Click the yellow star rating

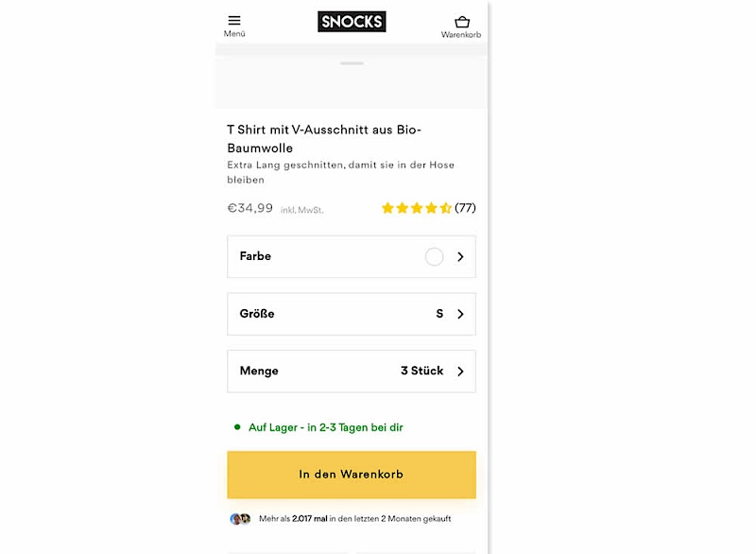tap(416, 208)
